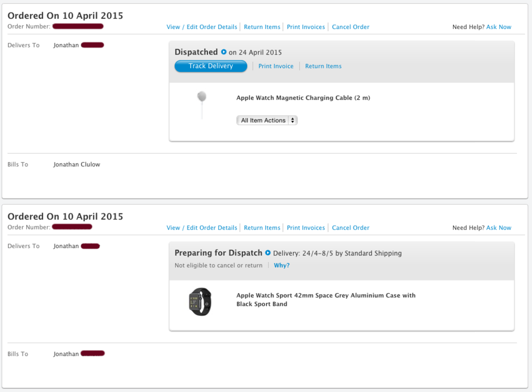Click Return Items link in first order header
Image resolution: width=532 pixels, height=392 pixels.
262,27
